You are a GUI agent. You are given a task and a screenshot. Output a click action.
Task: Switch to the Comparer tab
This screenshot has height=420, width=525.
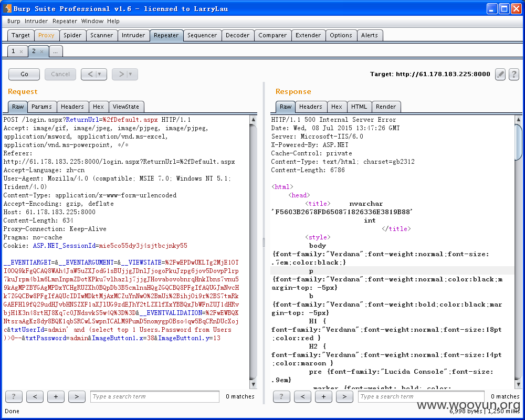272,36
